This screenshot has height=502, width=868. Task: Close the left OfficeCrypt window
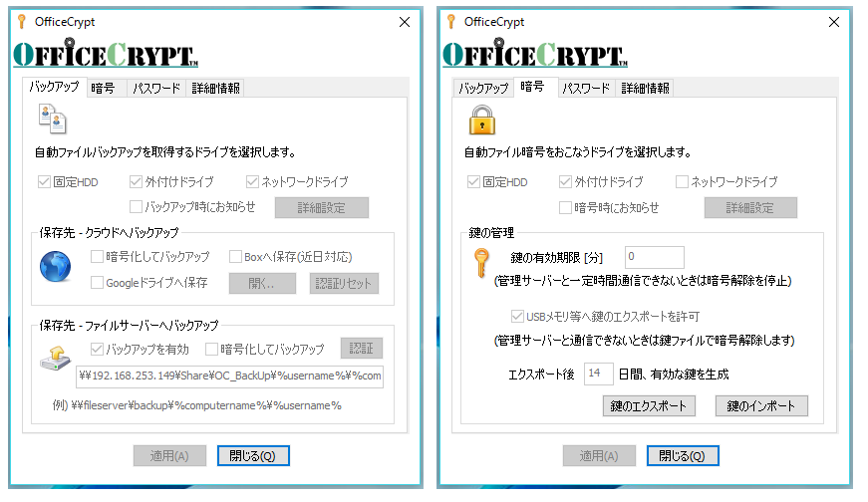405,22
